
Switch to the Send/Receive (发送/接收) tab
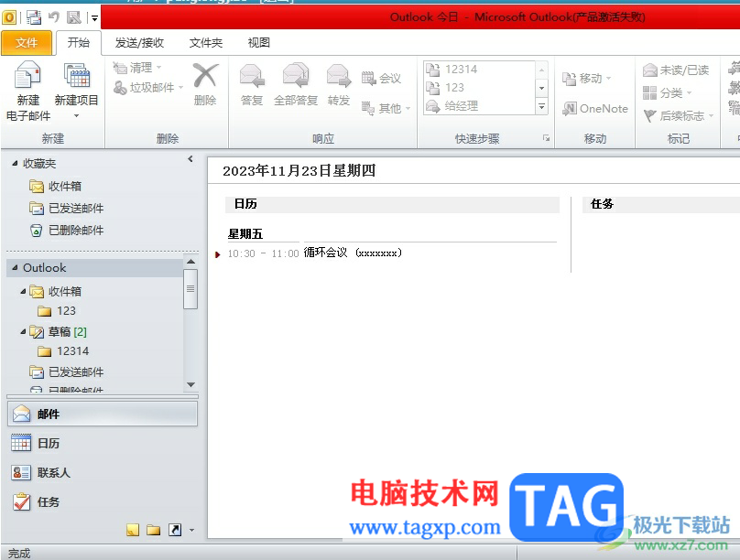pos(140,43)
